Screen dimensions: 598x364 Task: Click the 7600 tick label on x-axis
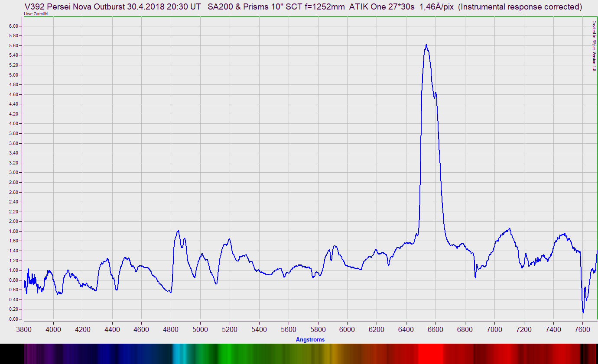(583, 329)
